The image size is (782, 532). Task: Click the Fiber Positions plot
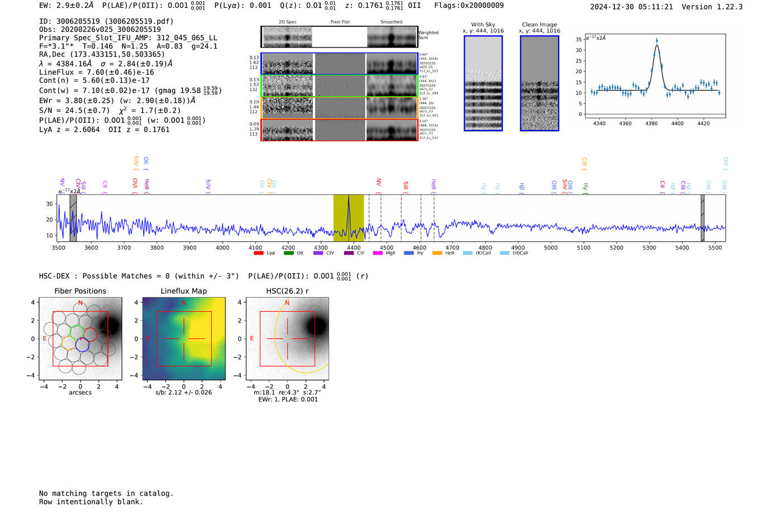coord(80,339)
